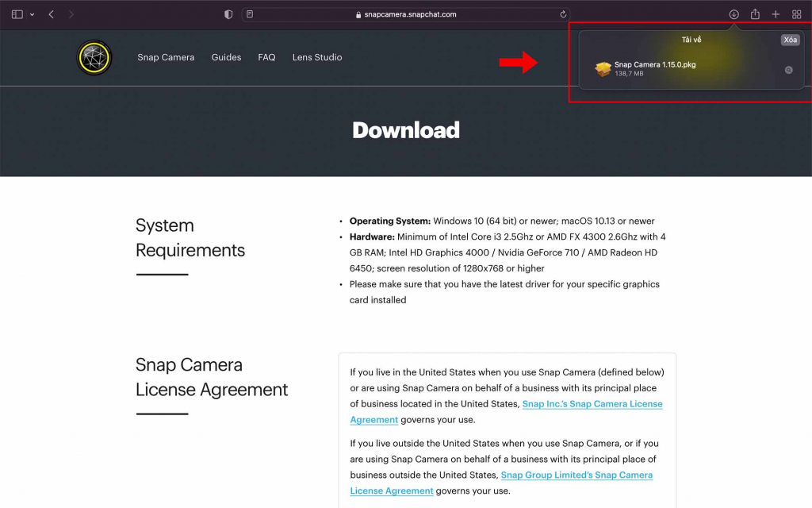Go to the FAQ page

point(266,57)
